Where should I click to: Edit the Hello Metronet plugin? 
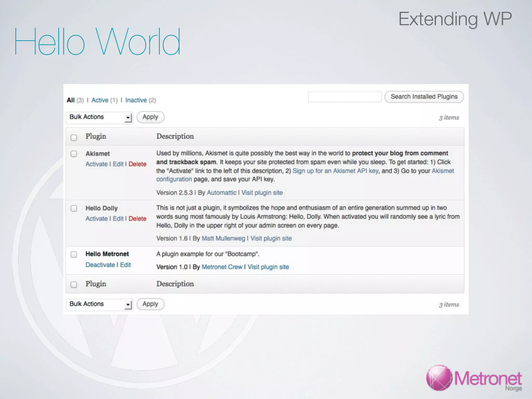click(x=125, y=265)
